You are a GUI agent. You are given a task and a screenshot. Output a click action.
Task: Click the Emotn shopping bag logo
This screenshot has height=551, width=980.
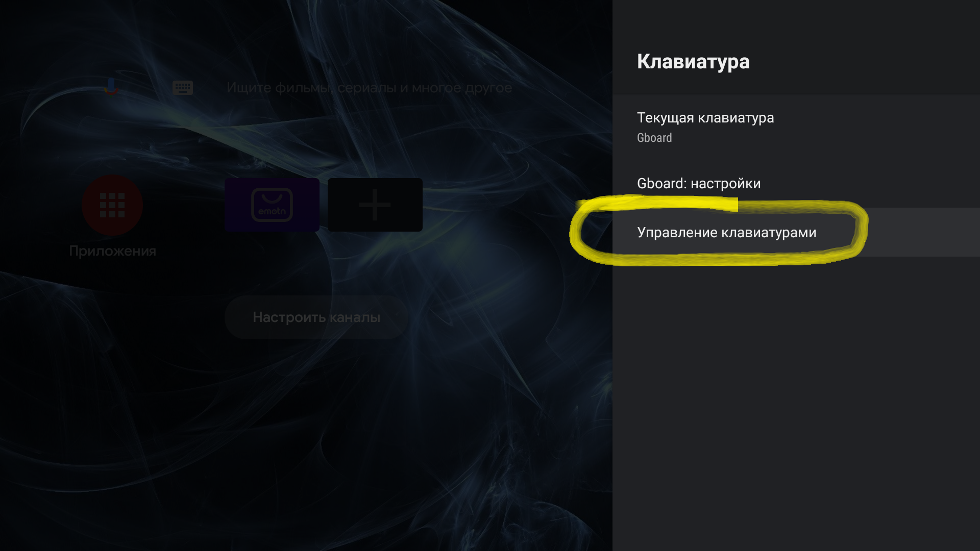pos(272,205)
